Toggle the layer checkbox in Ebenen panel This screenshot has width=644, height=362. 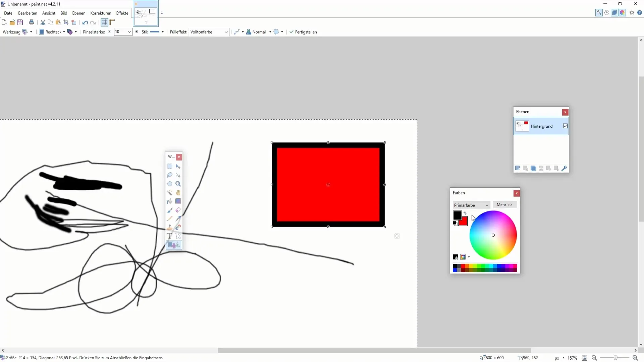566,126
